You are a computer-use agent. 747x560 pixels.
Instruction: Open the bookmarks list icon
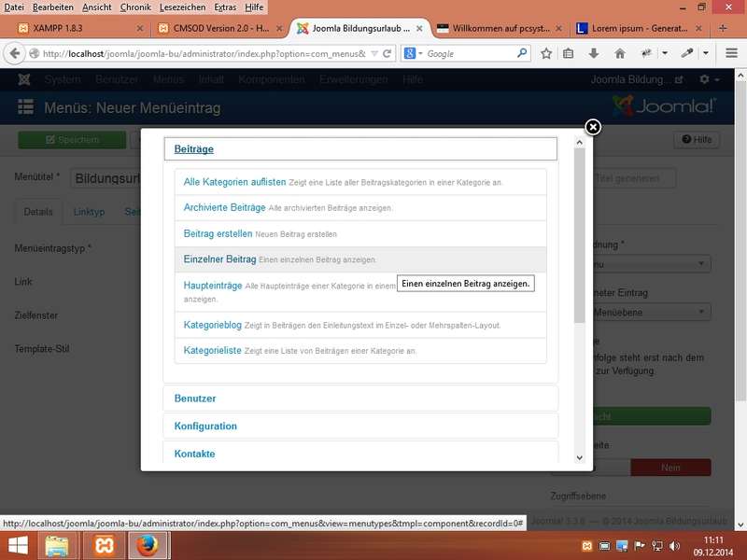[569, 53]
